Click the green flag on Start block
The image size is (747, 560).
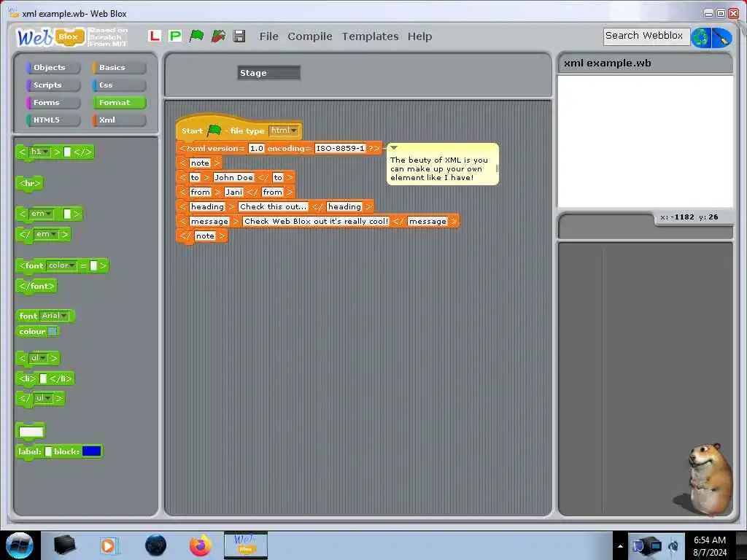pyautogui.click(x=214, y=130)
